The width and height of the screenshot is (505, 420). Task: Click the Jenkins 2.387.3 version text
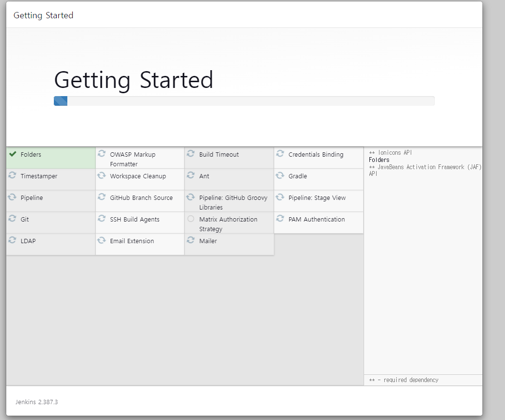(37, 402)
